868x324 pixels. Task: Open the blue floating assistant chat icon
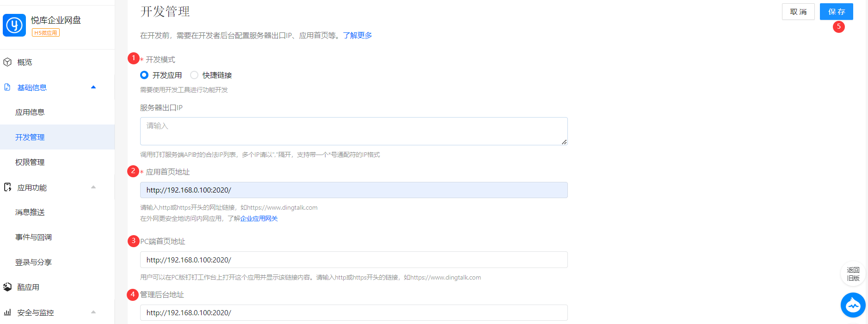[853, 305]
